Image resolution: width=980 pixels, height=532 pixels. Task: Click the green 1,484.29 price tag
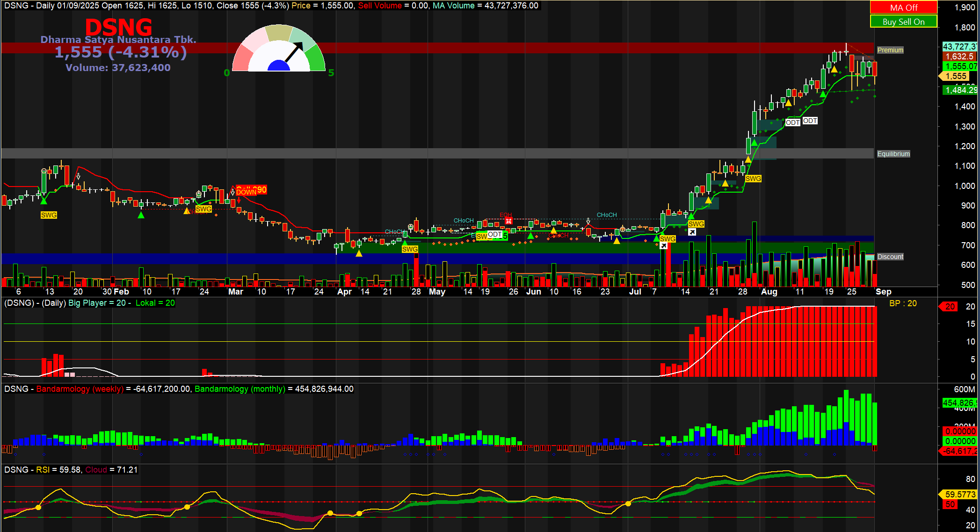click(x=959, y=90)
